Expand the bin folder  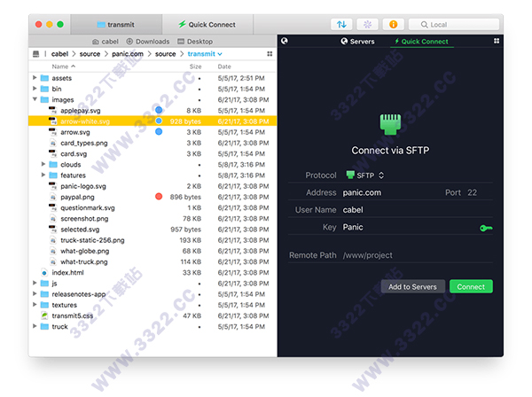tap(35, 89)
